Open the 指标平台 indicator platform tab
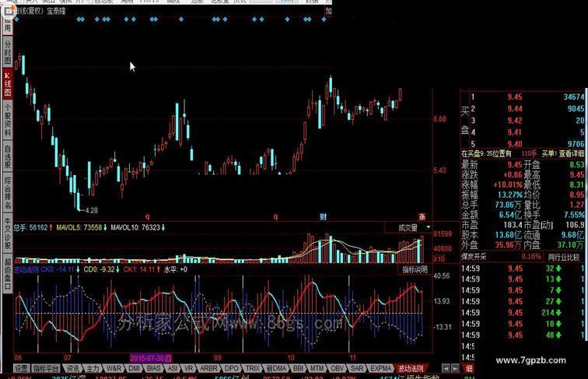Viewport: 588px width, 379px height. (46, 368)
